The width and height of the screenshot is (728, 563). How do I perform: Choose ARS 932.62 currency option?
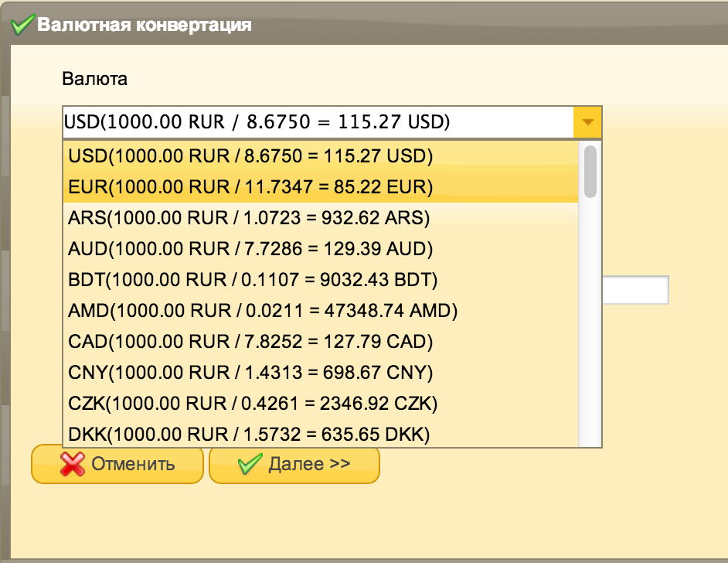[x=249, y=218]
